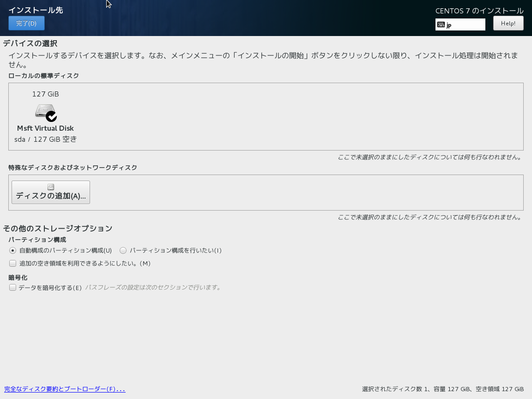Click the ローカルの標準ディスク heading
Image resolution: width=532 pixels, height=399 pixels.
click(44, 76)
